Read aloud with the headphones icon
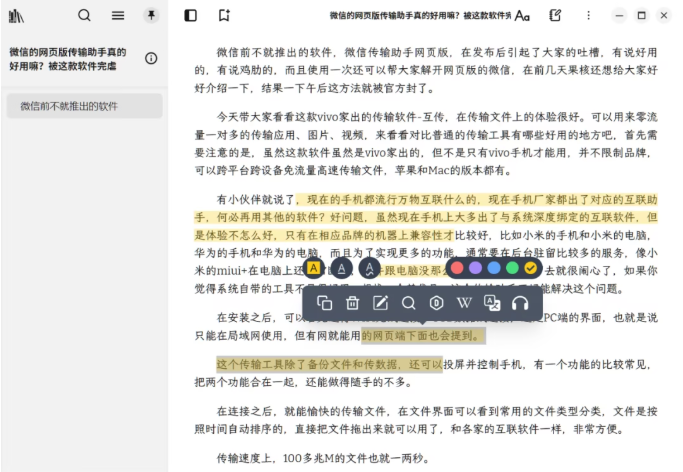683x472 pixels. click(520, 303)
